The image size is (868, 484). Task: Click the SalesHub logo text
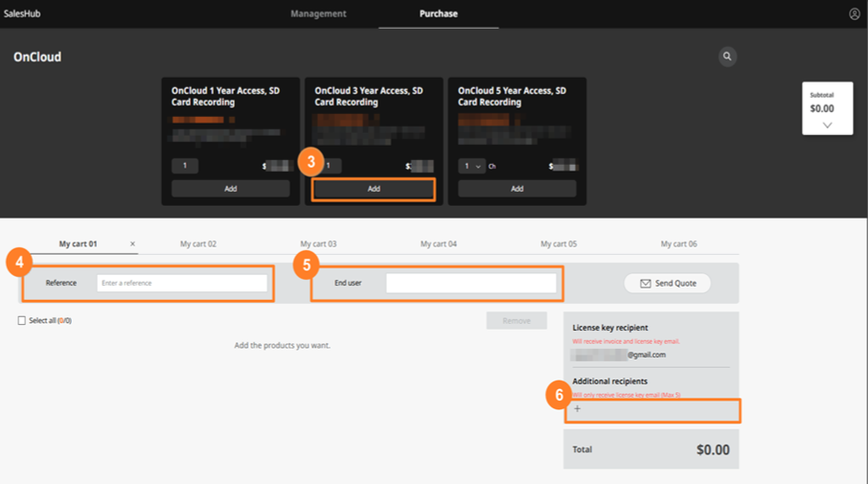(x=22, y=13)
